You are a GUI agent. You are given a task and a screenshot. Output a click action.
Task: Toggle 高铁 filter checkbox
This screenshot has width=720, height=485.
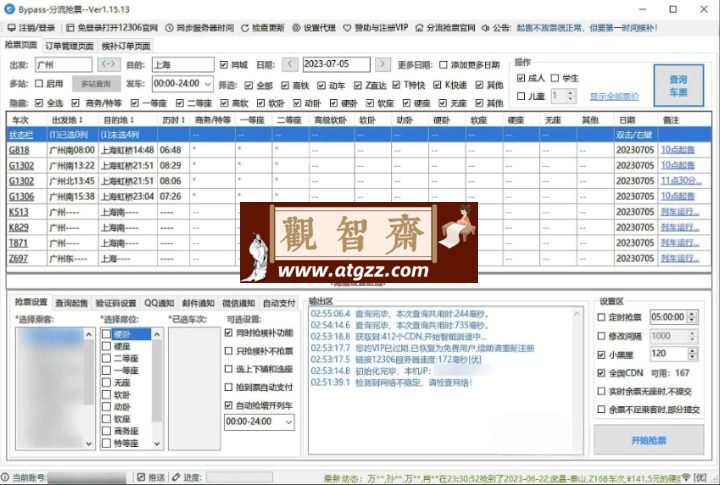(x=285, y=85)
